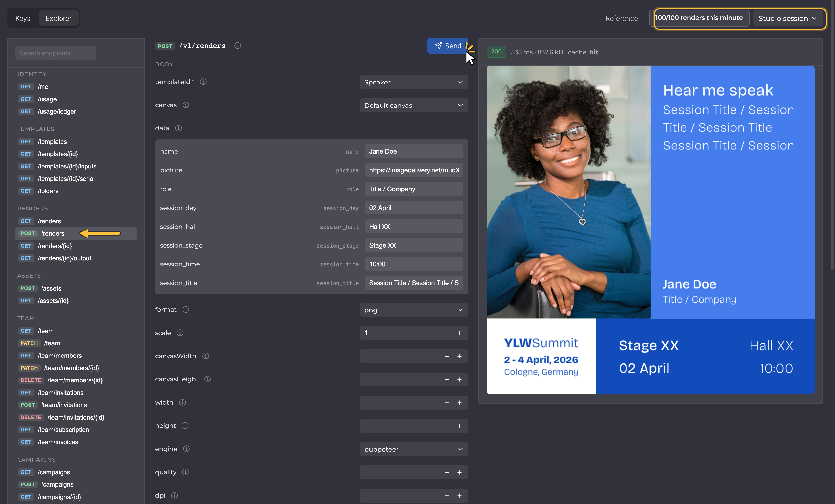
Task: Click the 200 status badge
Action: [x=496, y=52]
